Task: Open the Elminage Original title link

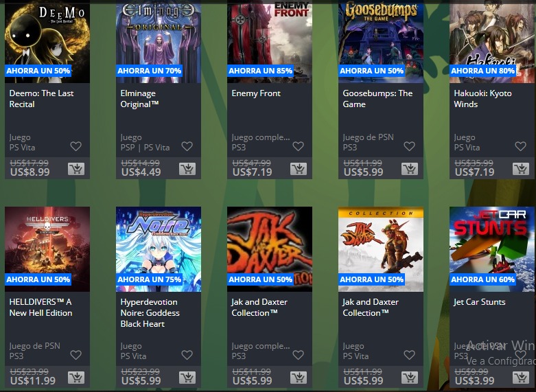Action: [x=139, y=98]
